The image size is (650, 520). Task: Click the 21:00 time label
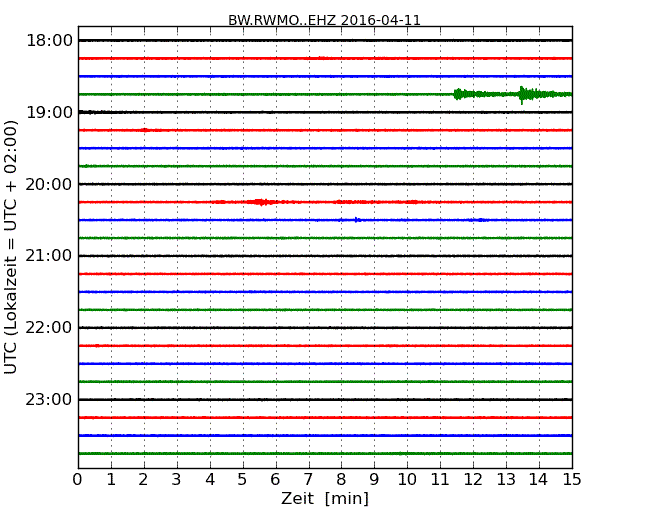click(49, 256)
